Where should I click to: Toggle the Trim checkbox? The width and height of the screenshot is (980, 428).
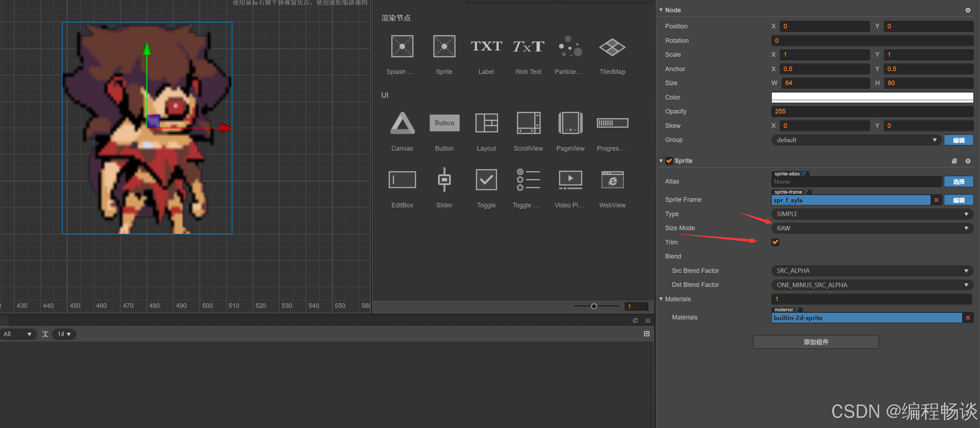tap(775, 242)
